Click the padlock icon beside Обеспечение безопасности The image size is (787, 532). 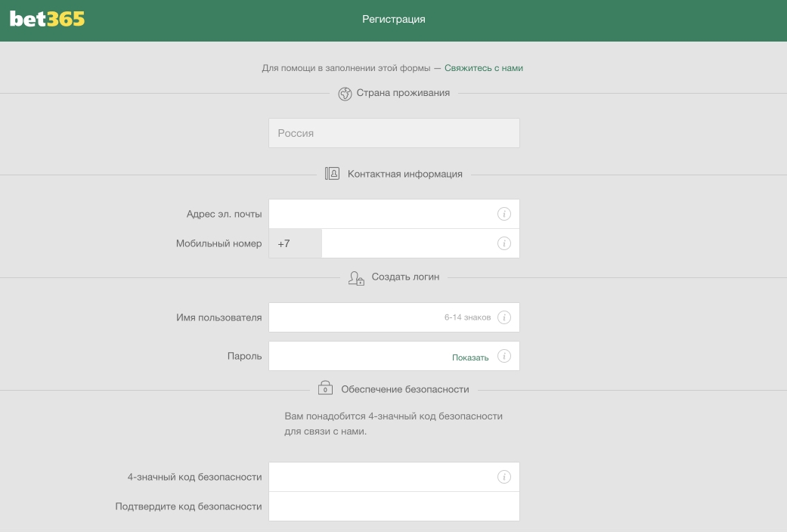click(325, 388)
